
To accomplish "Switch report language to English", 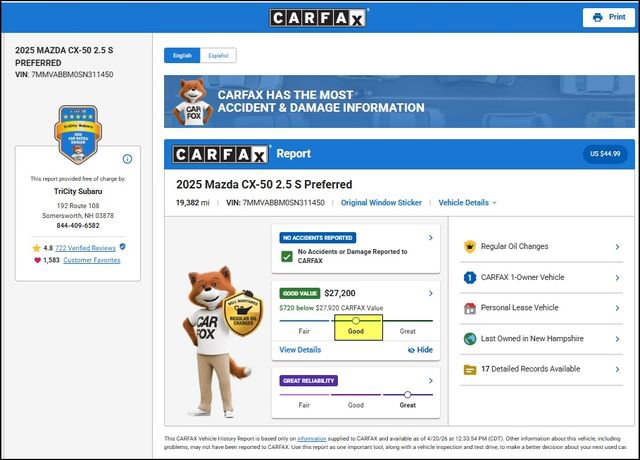I will point(182,56).
